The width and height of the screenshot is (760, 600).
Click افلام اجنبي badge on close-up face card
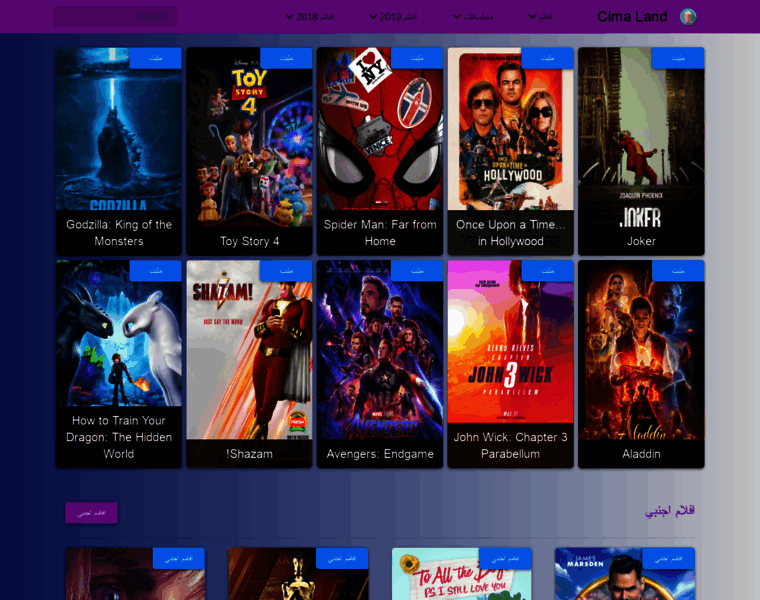179,559
